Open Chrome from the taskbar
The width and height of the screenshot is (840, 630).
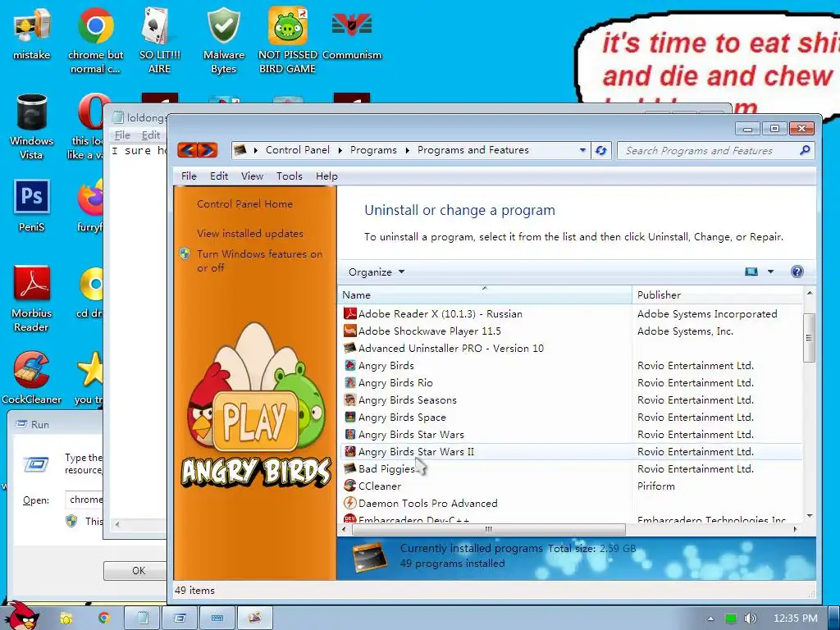point(103,619)
